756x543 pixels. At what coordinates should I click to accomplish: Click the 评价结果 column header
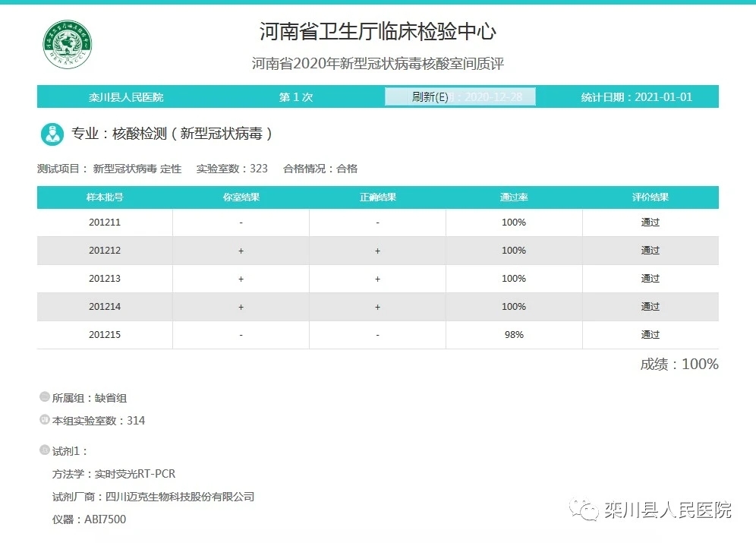[650, 197]
